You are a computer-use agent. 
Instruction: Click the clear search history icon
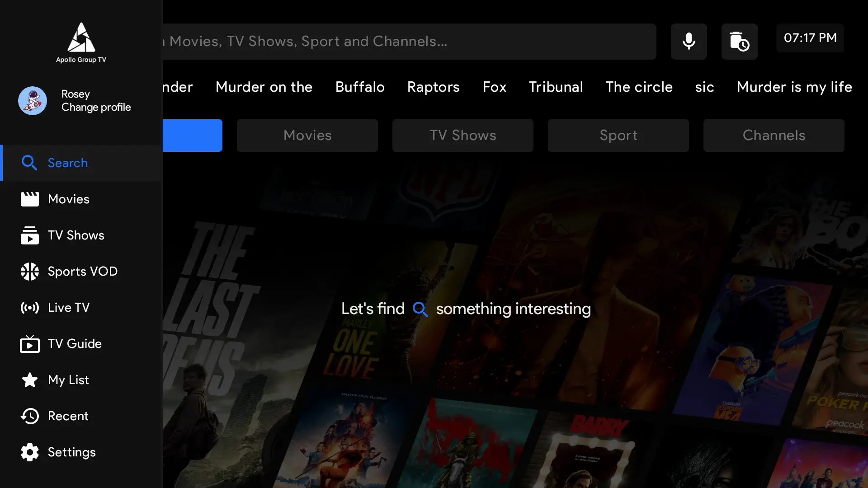[739, 42]
